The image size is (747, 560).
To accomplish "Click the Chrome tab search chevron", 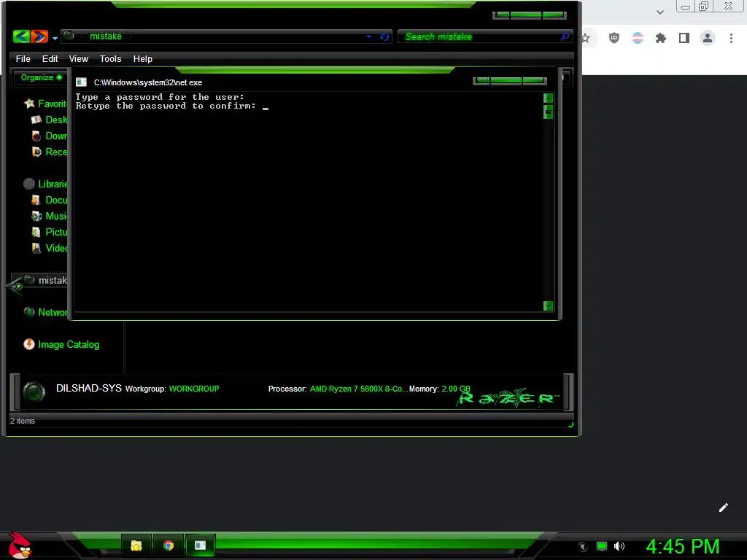I will [659, 12].
